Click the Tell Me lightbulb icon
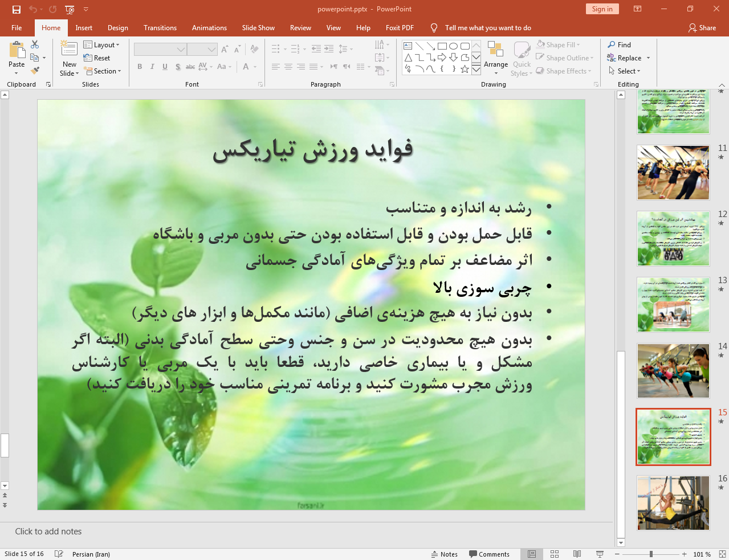729x560 pixels. pyautogui.click(x=434, y=28)
